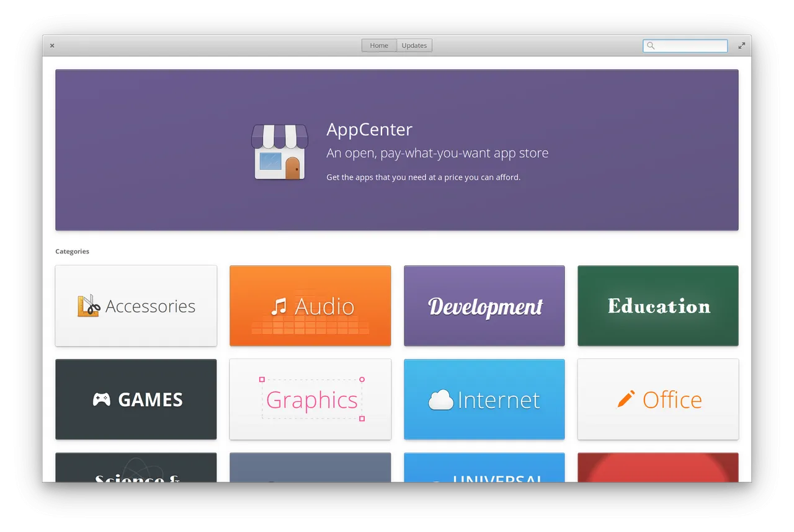
Task: Click the AppCenter banner title
Action: (x=369, y=130)
